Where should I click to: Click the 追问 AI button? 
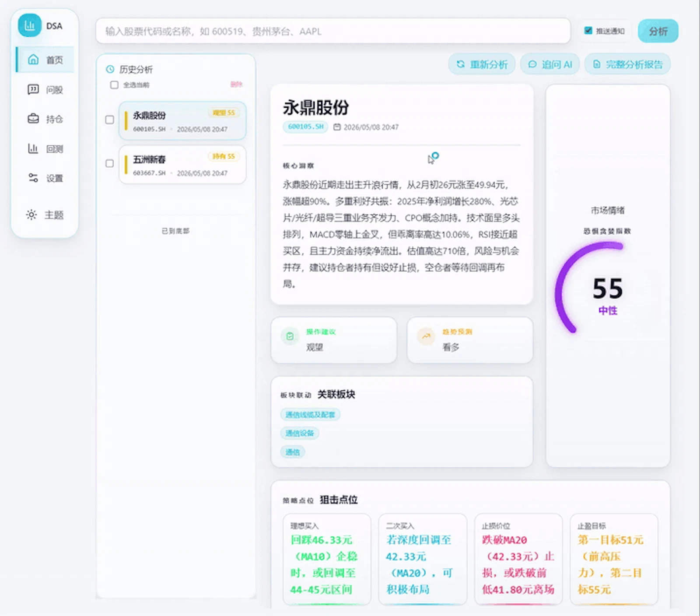[550, 64]
